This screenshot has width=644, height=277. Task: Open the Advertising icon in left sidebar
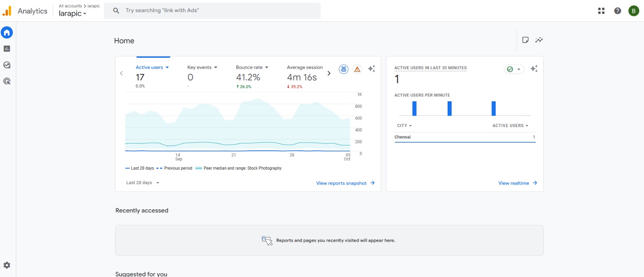coord(7,81)
